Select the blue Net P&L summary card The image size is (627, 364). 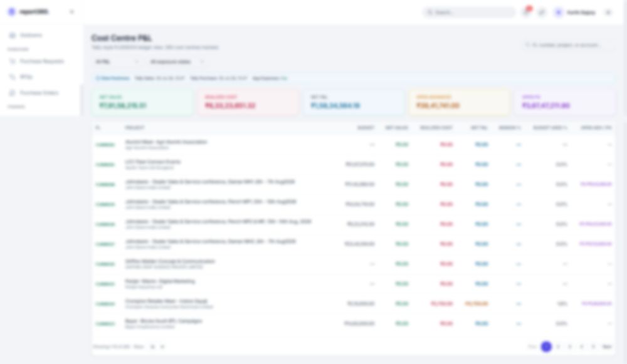pos(354,102)
